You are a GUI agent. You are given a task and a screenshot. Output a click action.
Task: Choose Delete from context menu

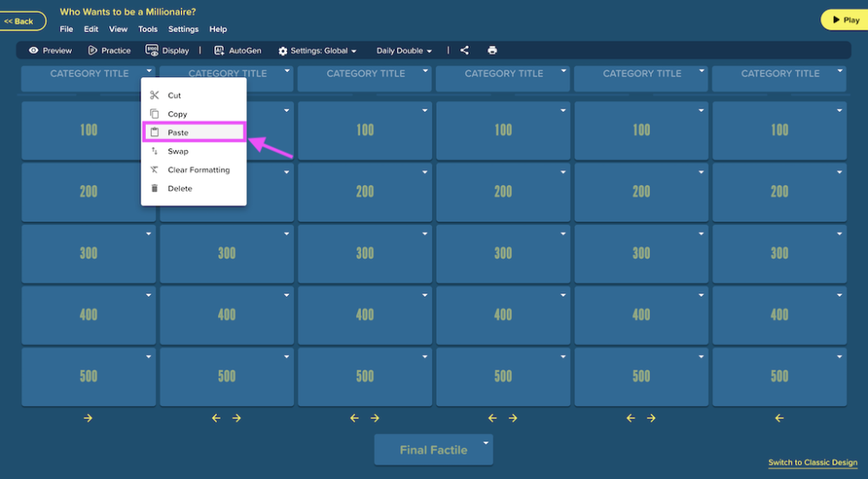194,188
